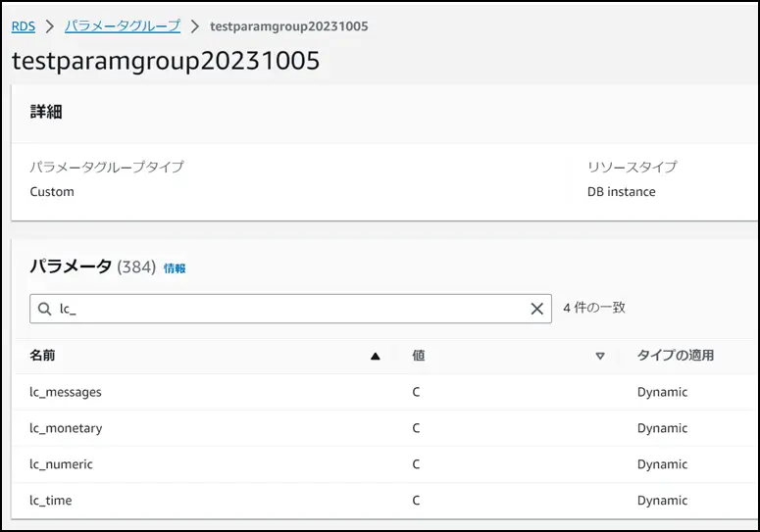Click the 4 件の一致 match count label
The width and height of the screenshot is (760, 532).
click(x=594, y=308)
